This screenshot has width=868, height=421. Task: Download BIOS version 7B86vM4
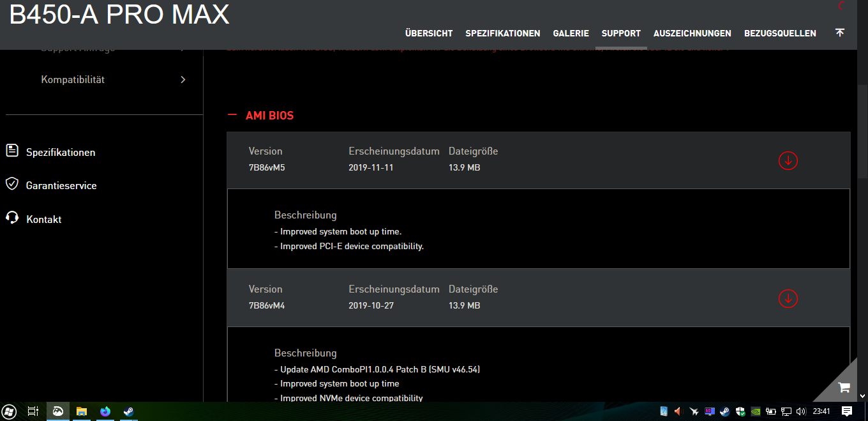788,298
